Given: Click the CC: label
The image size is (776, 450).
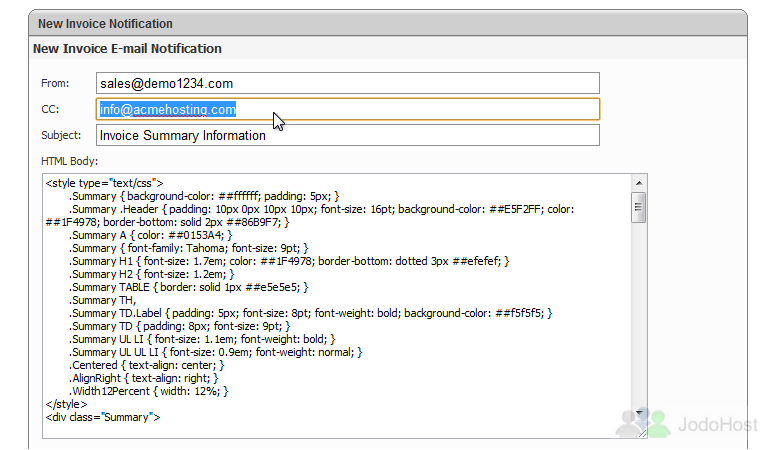Looking at the screenshot, I should tap(50, 109).
